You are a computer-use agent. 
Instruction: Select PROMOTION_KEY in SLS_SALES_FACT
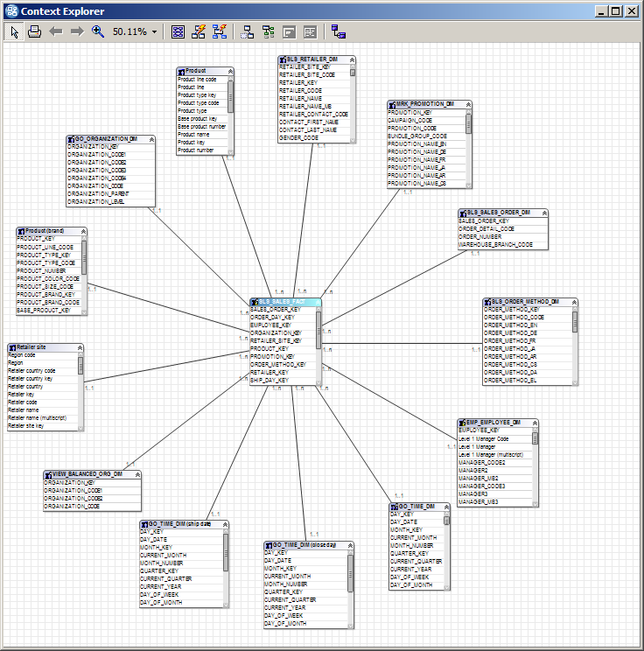click(272, 357)
